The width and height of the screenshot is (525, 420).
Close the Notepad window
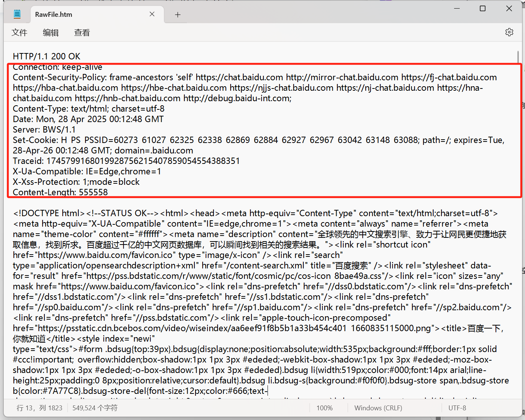tap(509, 8)
